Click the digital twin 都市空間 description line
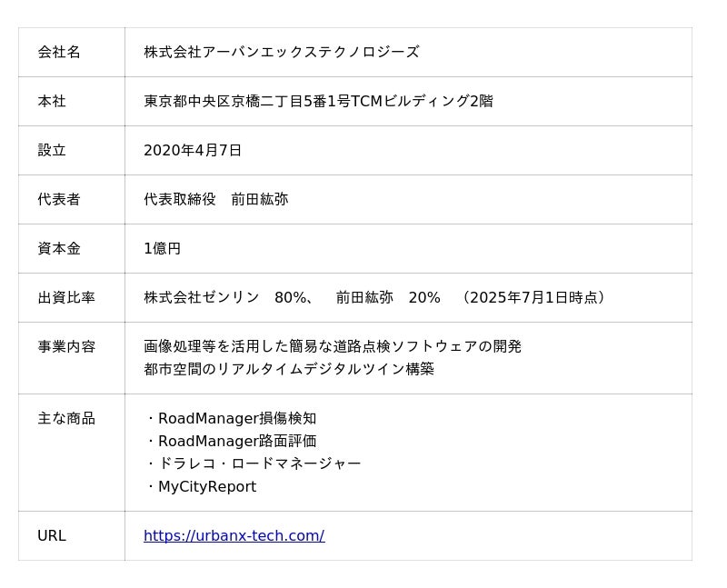The image size is (727, 588). click(x=289, y=369)
